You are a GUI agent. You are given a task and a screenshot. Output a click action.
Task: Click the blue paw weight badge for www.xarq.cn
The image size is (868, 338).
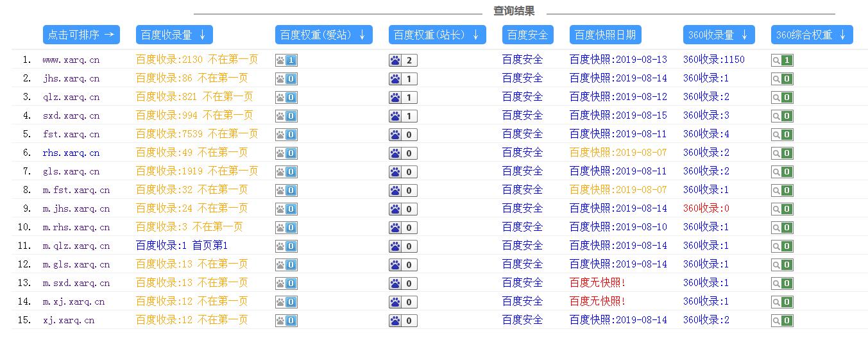[403, 60]
